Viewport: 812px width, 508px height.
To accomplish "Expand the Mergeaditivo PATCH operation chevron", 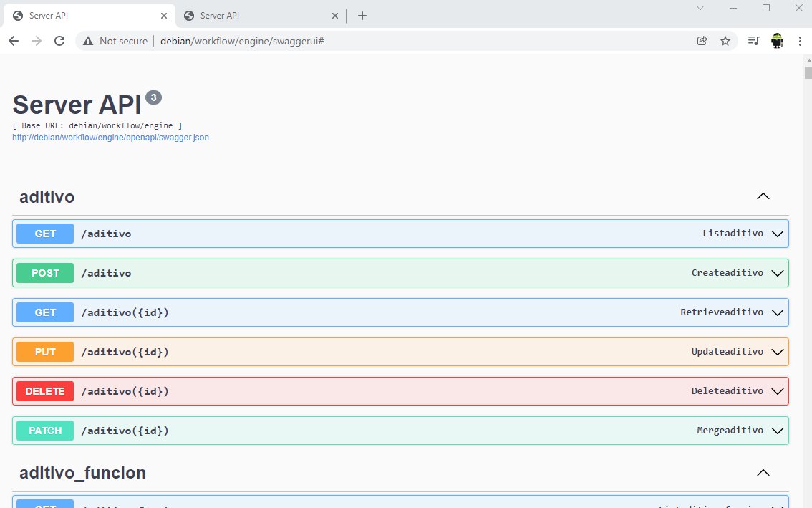I will point(778,431).
